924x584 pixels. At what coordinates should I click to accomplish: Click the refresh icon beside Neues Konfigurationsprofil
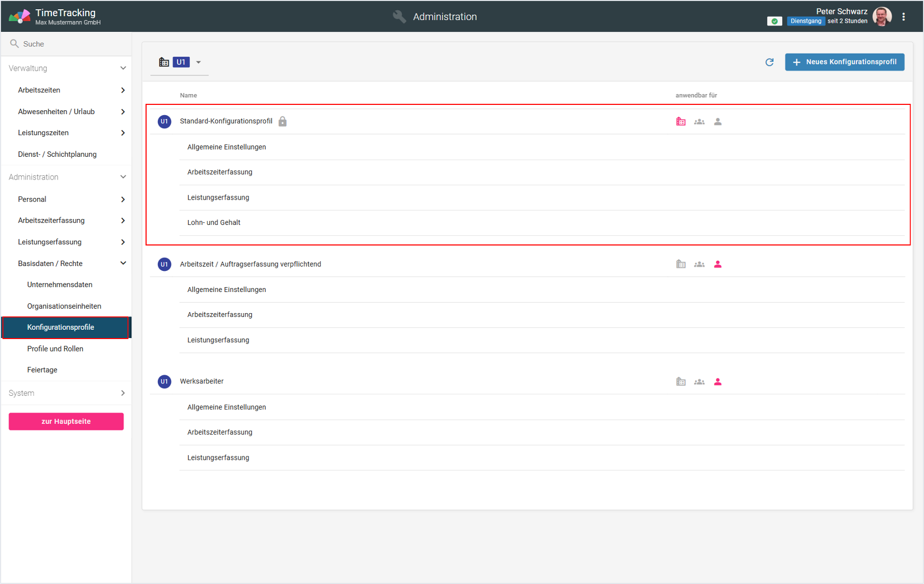coord(769,62)
